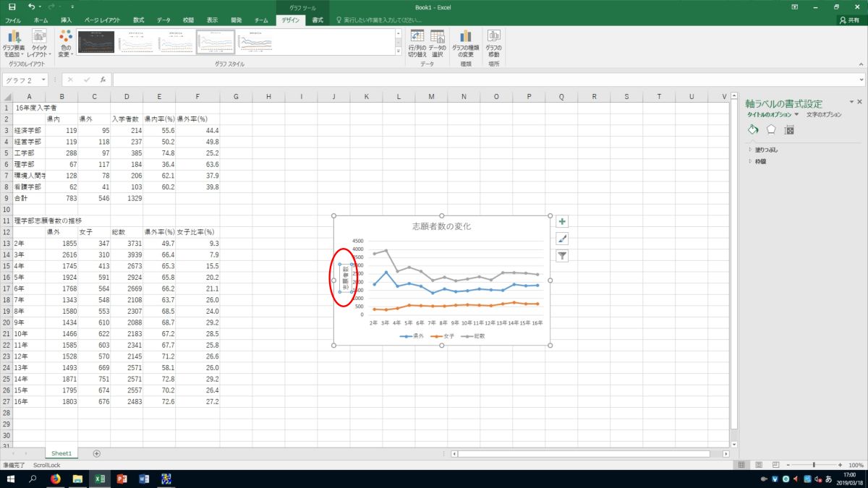Select the vertical axis title in chart

pyautogui.click(x=345, y=278)
